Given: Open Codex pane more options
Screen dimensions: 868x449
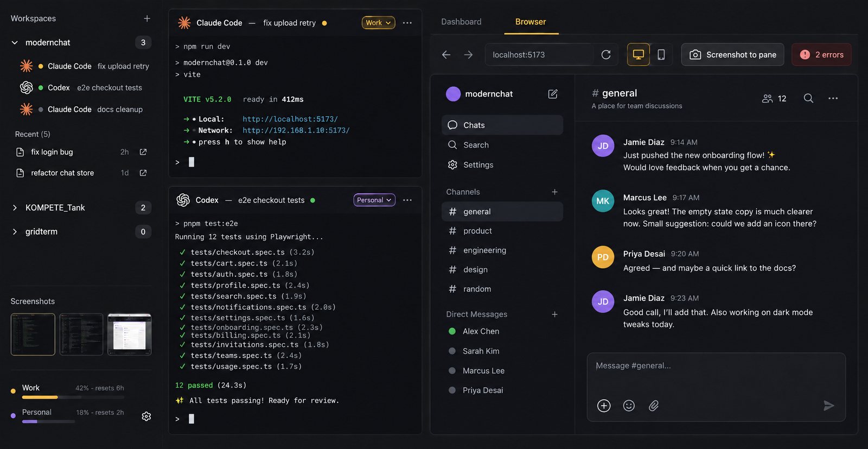Looking at the screenshot, I should click(407, 200).
